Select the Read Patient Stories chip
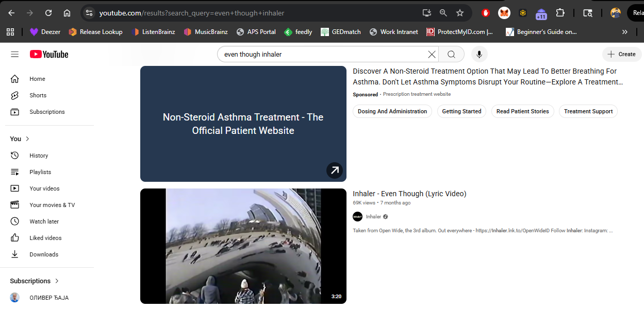644x309 pixels. [522, 111]
